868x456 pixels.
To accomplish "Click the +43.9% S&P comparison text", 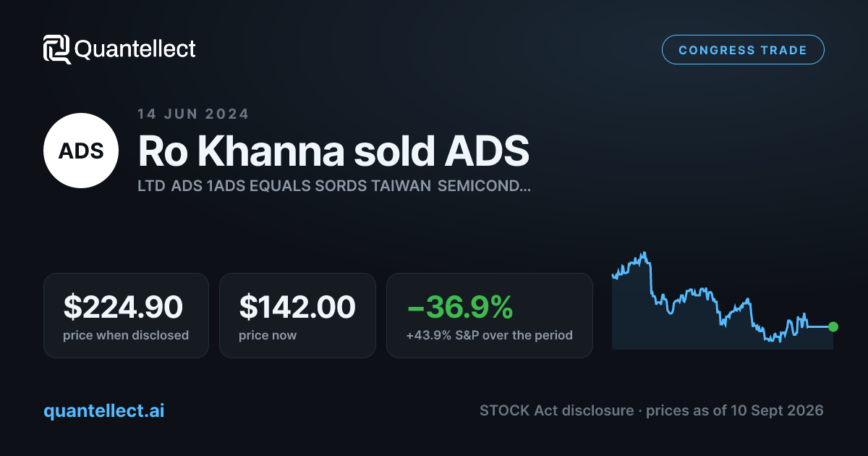I will (x=490, y=335).
